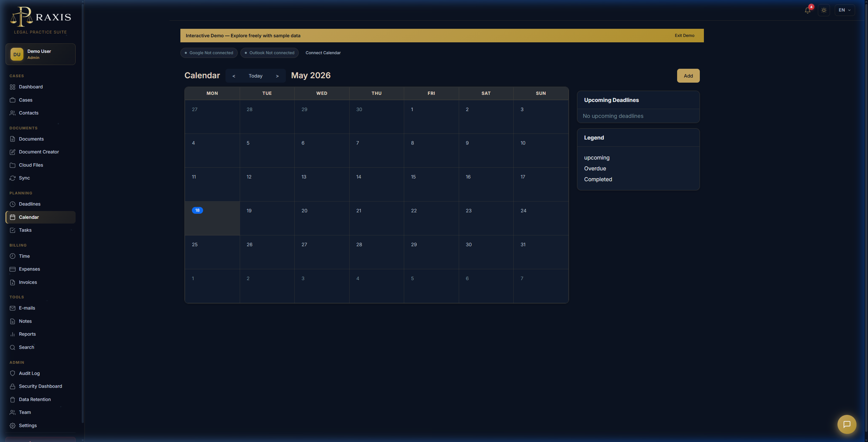The image size is (868, 442).
Task: Navigate to Security Dashboard
Action: coord(40,386)
